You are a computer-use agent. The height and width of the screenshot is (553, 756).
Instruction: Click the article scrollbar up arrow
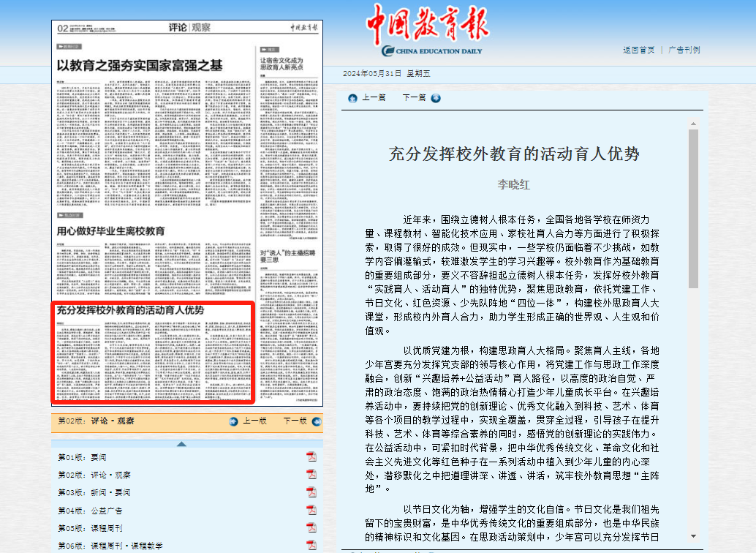pyautogui.click(x=693, y=124)
